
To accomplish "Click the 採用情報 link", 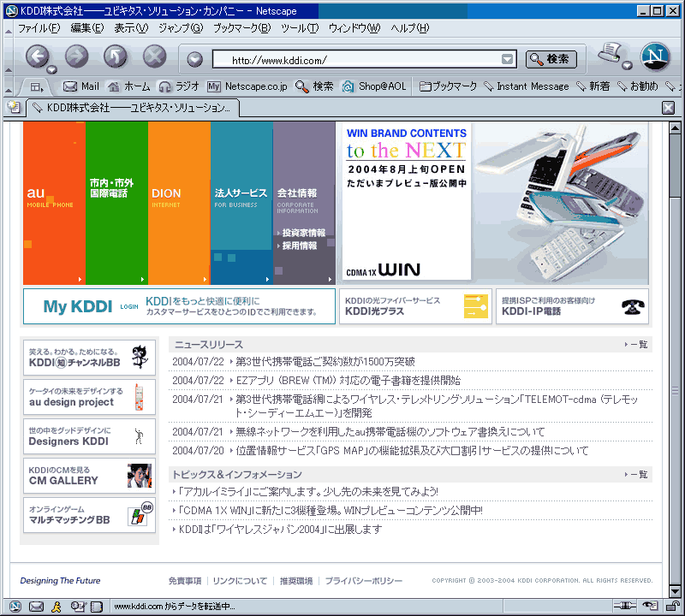I will pyautogui.click(x=297, y=246).
